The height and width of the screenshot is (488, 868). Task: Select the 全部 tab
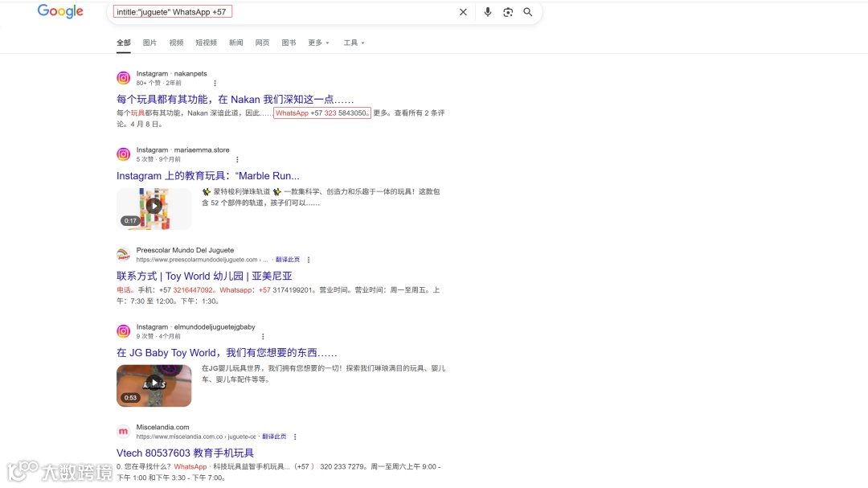click(124, 43)
